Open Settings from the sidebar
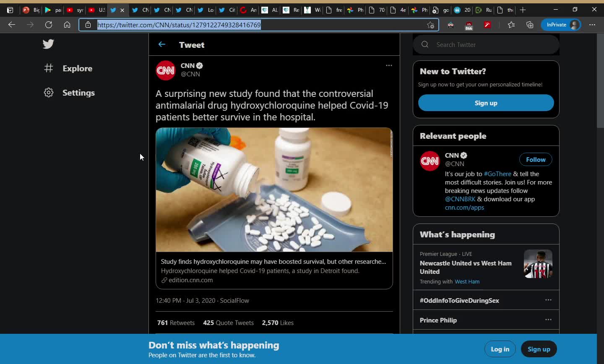604x364 pixels. [70, 93]
